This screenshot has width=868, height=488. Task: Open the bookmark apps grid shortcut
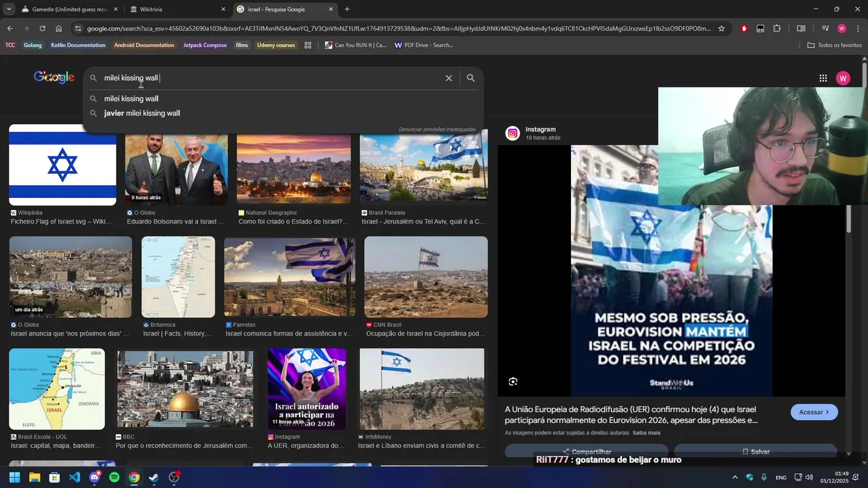click(x=308, y=45)
